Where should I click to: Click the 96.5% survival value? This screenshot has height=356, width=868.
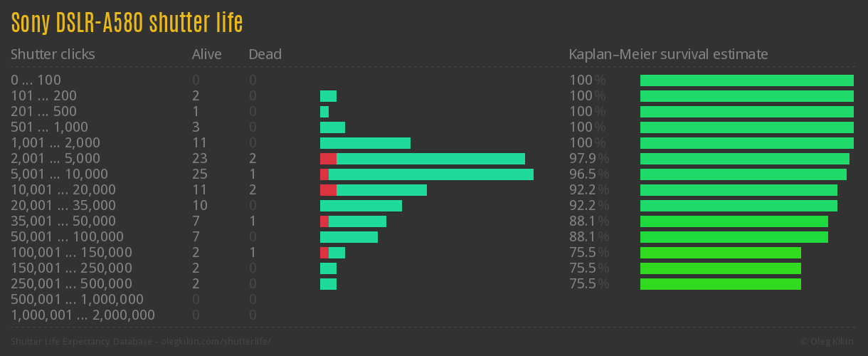(588, 174)
